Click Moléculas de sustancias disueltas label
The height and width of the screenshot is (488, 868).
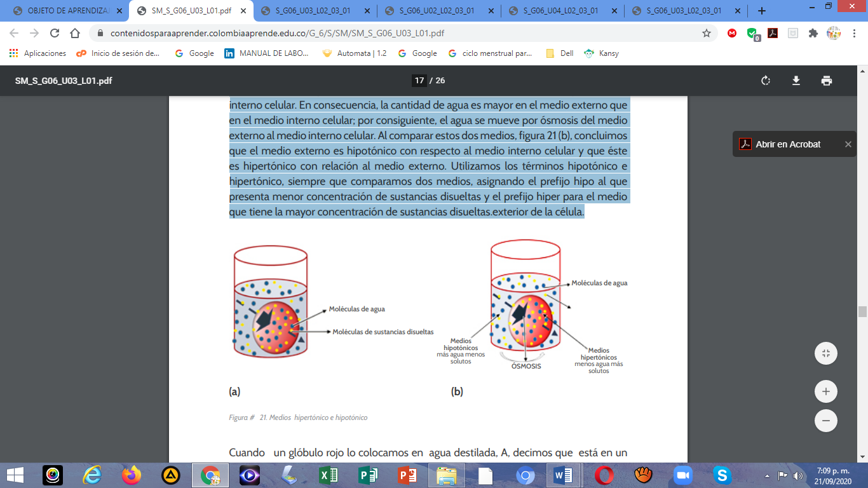[x=383, y=332]
